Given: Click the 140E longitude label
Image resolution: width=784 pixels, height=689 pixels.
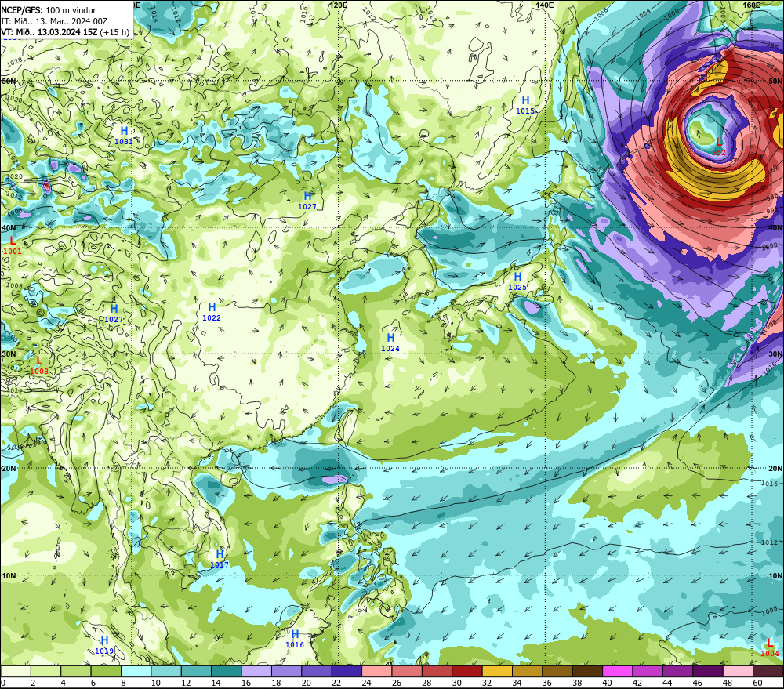Looking at the screenshot, I should click(x=545, y=5).
